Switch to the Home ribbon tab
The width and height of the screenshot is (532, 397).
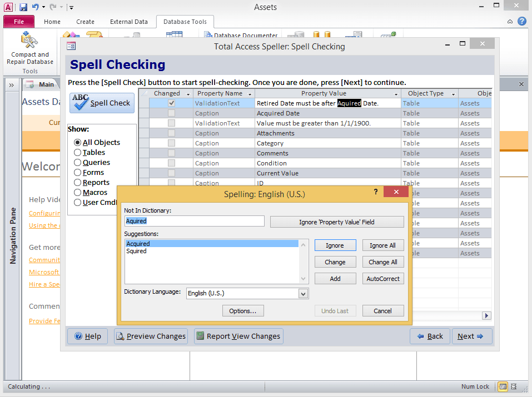[52, 22]
